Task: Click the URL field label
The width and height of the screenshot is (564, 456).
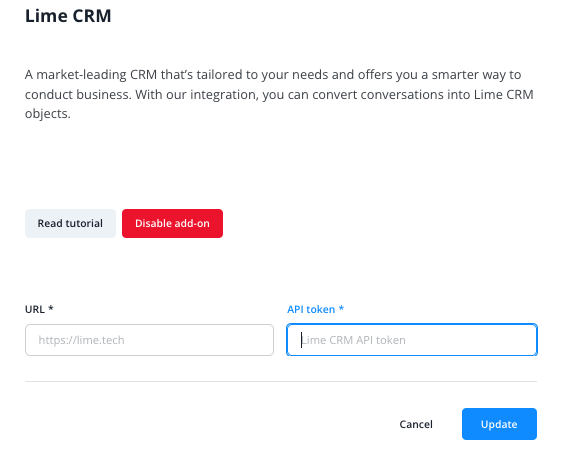Action: point(35,309)
